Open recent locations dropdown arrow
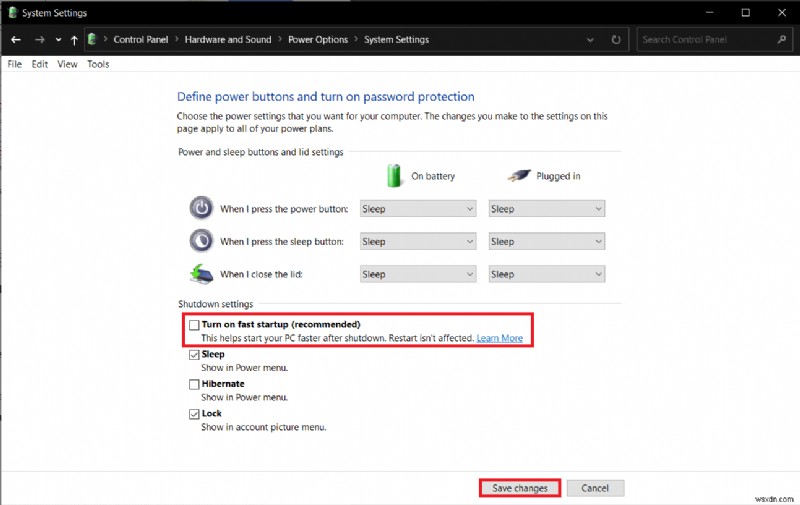800x505 pixels. click(x=58, y=40)
